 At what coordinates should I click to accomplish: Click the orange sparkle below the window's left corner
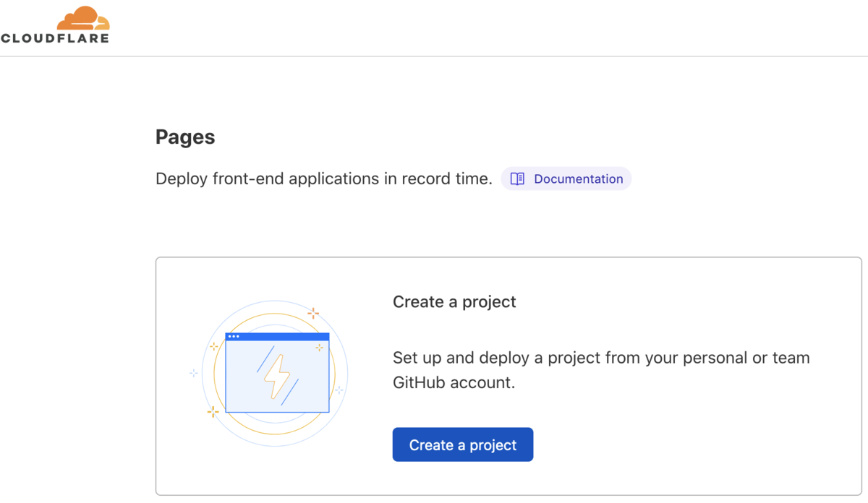[213, 412]
